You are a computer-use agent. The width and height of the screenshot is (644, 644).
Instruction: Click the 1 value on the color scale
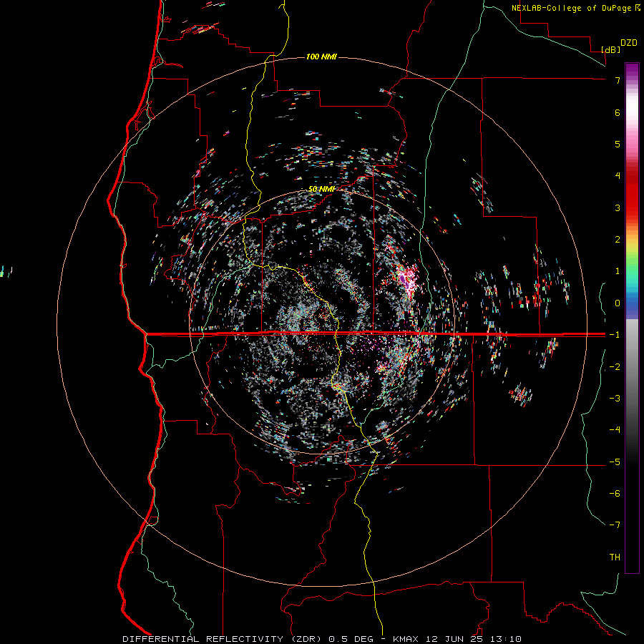coord(618,271)
